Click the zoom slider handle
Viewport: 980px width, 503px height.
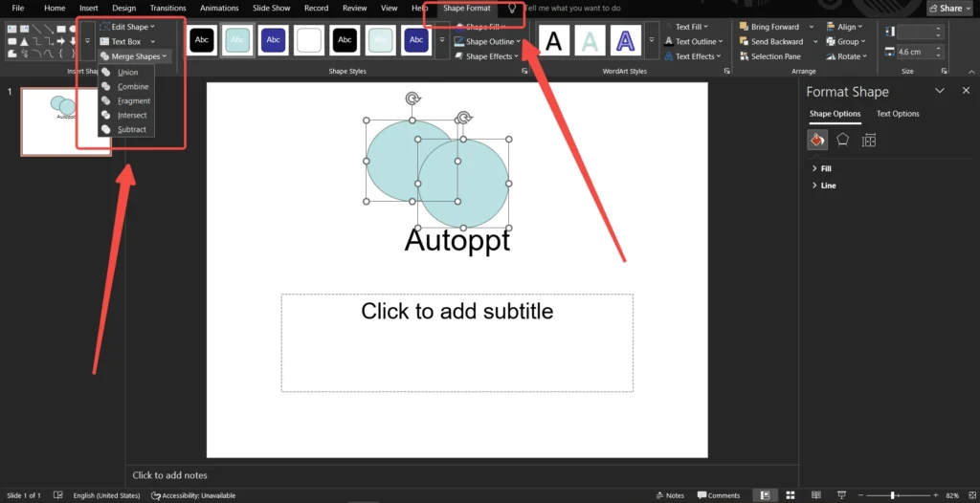tap(893, 495)
